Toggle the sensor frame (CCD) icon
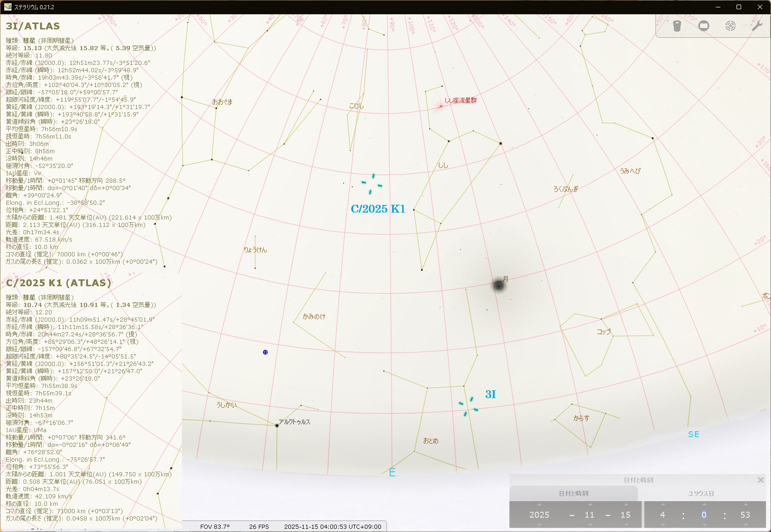Image resolution: width=771 pixels, height=532 pixels. 704,26
